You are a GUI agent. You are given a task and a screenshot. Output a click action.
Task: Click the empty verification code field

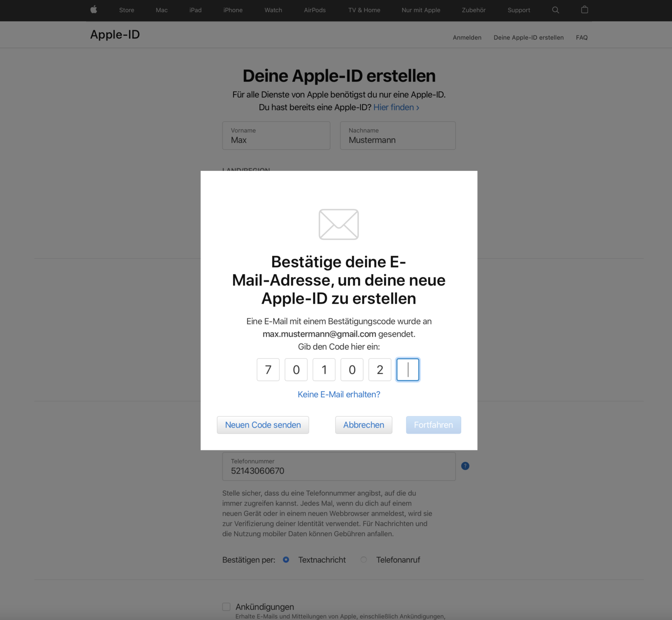(407, 369)
